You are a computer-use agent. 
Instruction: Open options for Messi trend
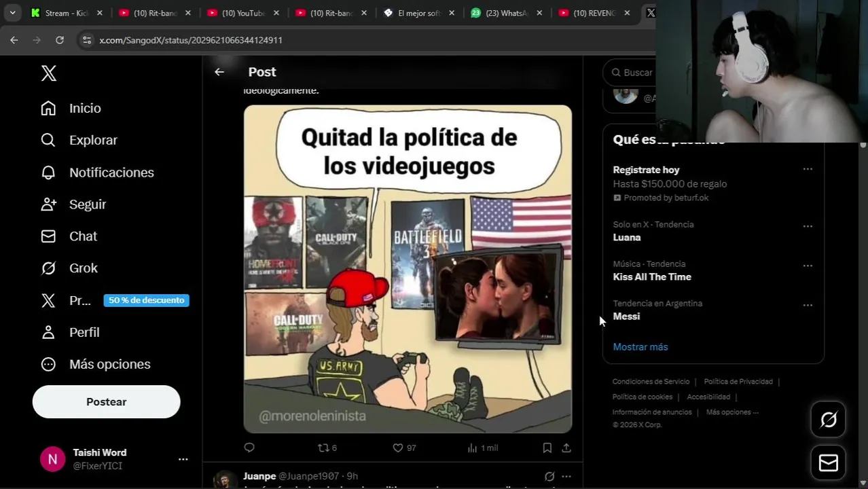808,305
